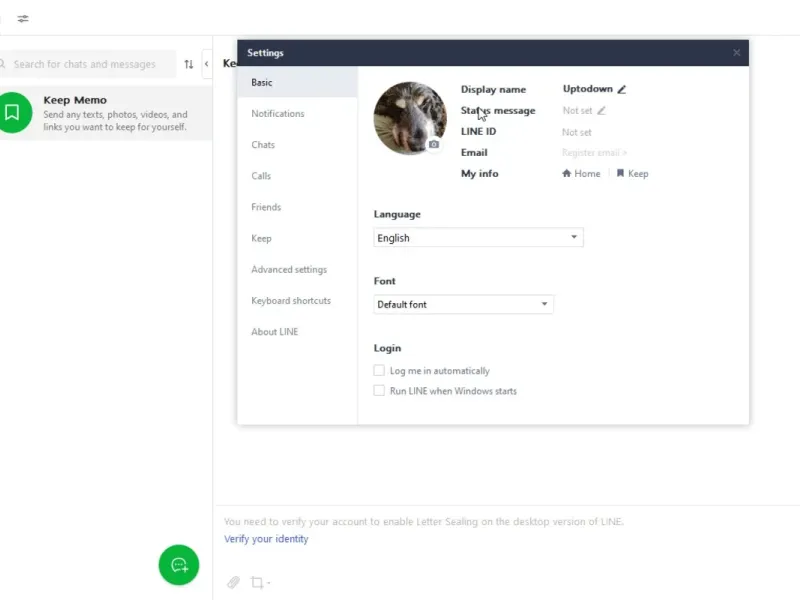Screen dimensions: 800x600
Task: Click the Register email link
Action: tap(594, 153)
